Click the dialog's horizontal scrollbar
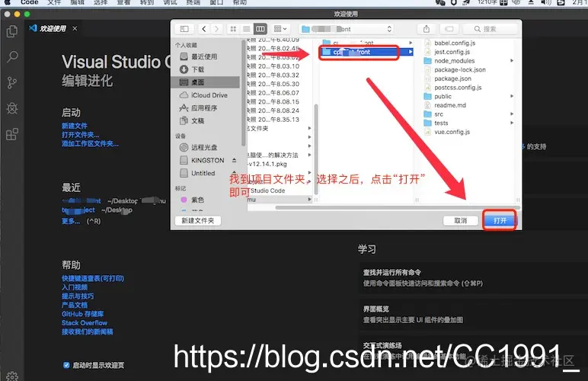The height and width of the screenshot is (381, 588). click(398, 207)
